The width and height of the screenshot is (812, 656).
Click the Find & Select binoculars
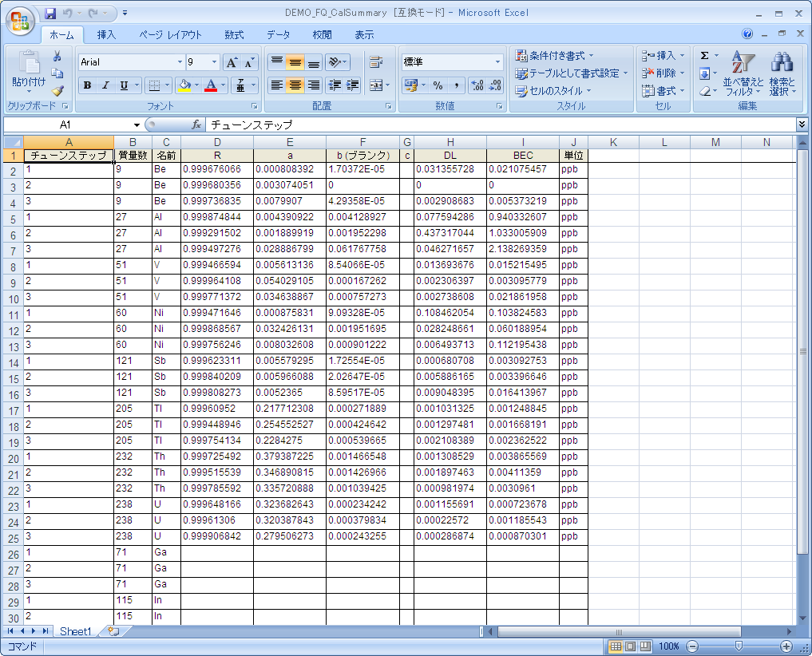(x=782, y=73)
